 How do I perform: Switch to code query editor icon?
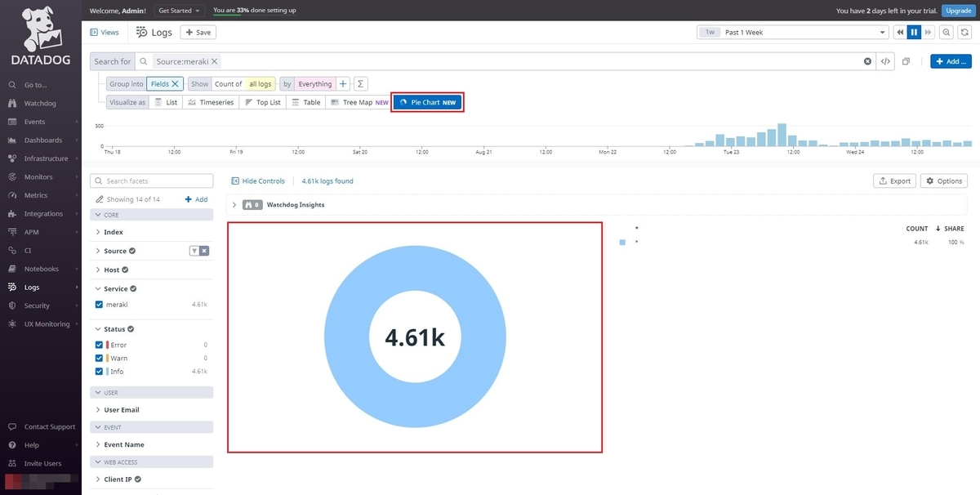885,61
